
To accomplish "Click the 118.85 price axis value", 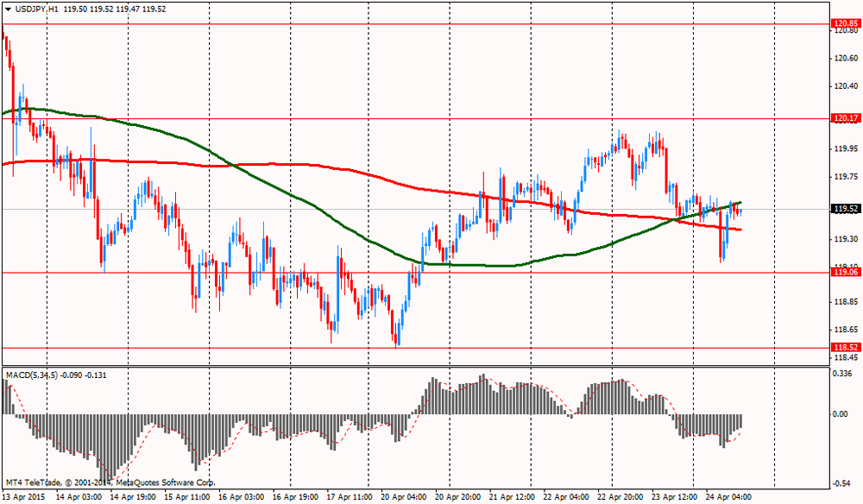I will pyautogui.click(x=847, y=302).
